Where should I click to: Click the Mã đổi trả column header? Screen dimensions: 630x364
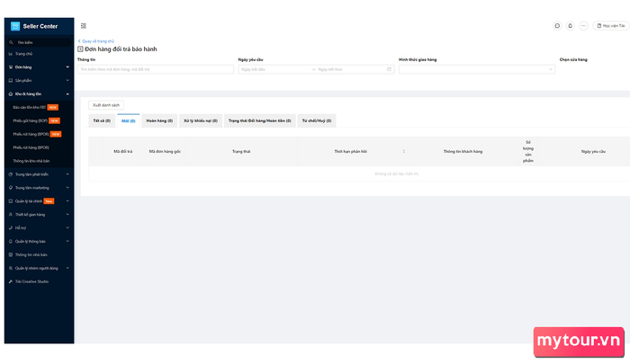123,151
